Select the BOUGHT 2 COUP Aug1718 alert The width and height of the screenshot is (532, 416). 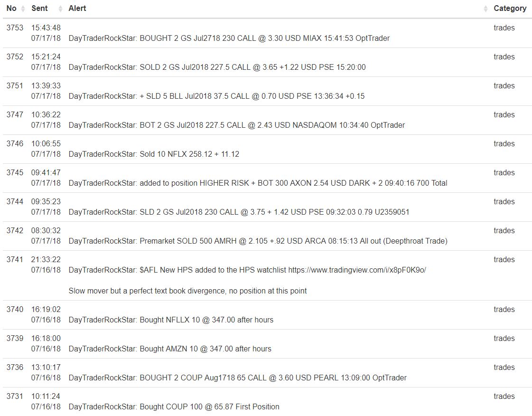[x=237, y=378]
